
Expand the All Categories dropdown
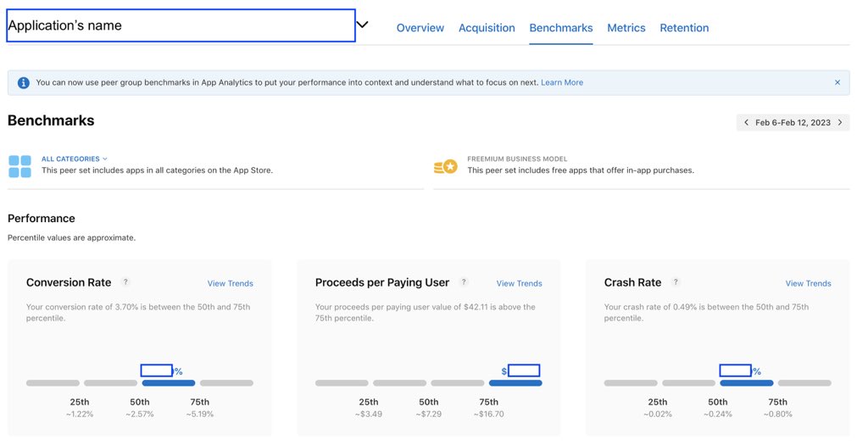coord(75,159)
